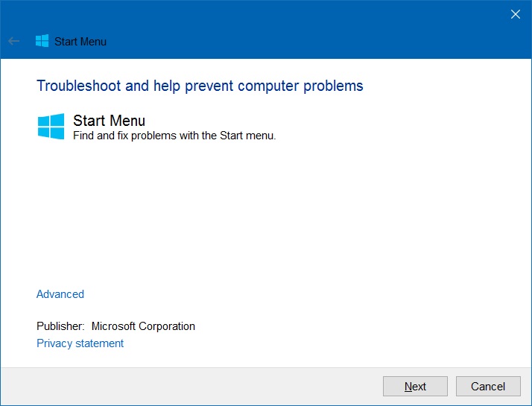
Task: Click the gray footer strip left of Next
Action: [x=186, y=386]
